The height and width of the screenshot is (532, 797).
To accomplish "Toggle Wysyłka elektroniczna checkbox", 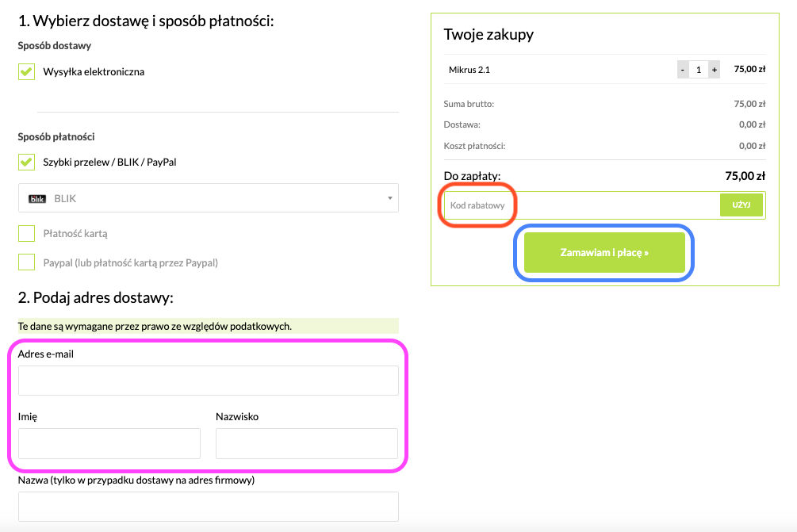I will [27, 71].
